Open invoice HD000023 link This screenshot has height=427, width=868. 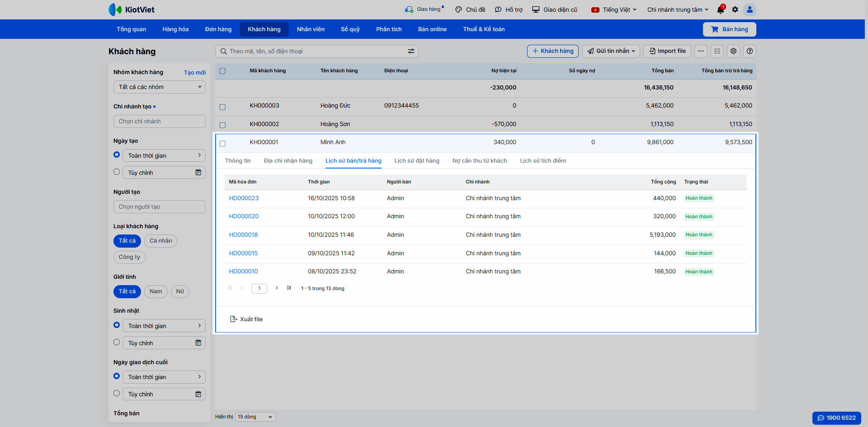[x=244, y=198]
